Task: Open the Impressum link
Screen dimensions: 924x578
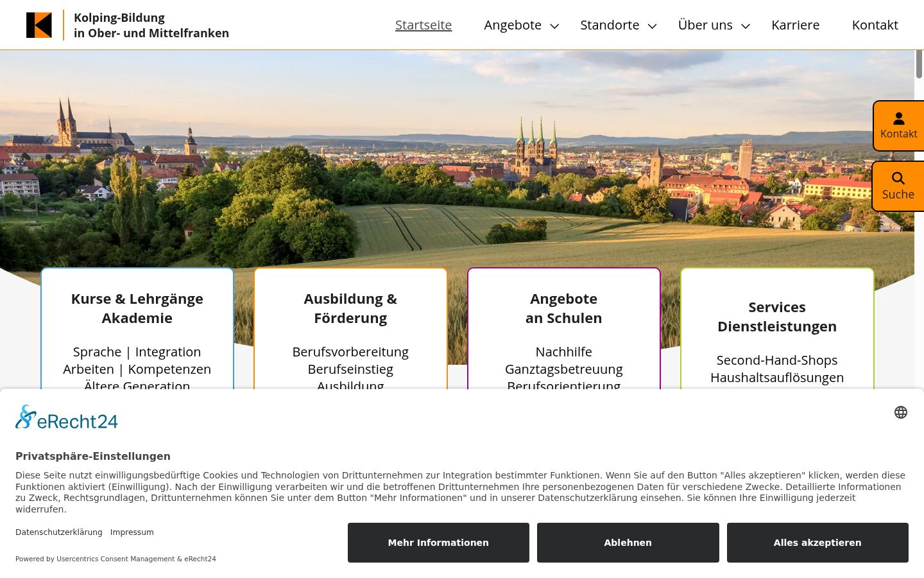Action: pyautogui.click(x=132, y=532)
